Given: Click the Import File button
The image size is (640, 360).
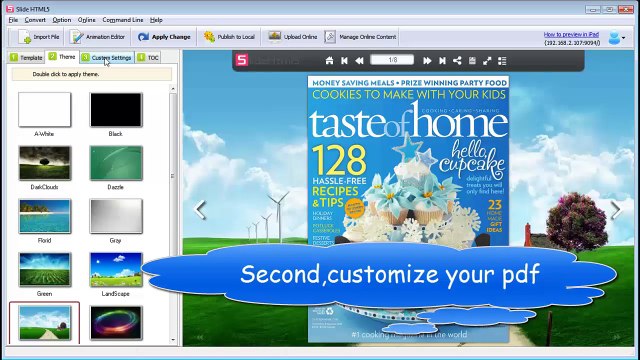Looking at the screenshot, I should point(39,37).
